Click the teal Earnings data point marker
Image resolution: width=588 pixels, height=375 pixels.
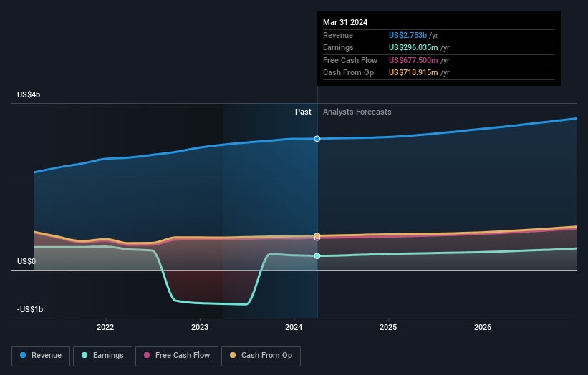(x=317, y=256)
